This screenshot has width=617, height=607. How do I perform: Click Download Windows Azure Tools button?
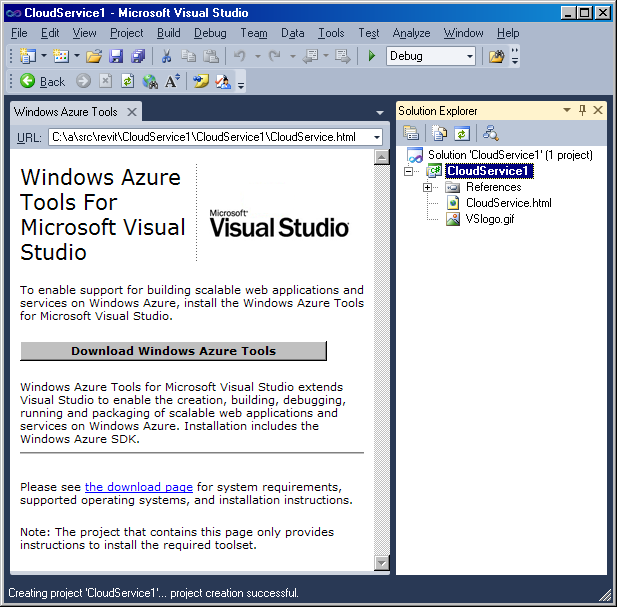click(x=173, y=351)
